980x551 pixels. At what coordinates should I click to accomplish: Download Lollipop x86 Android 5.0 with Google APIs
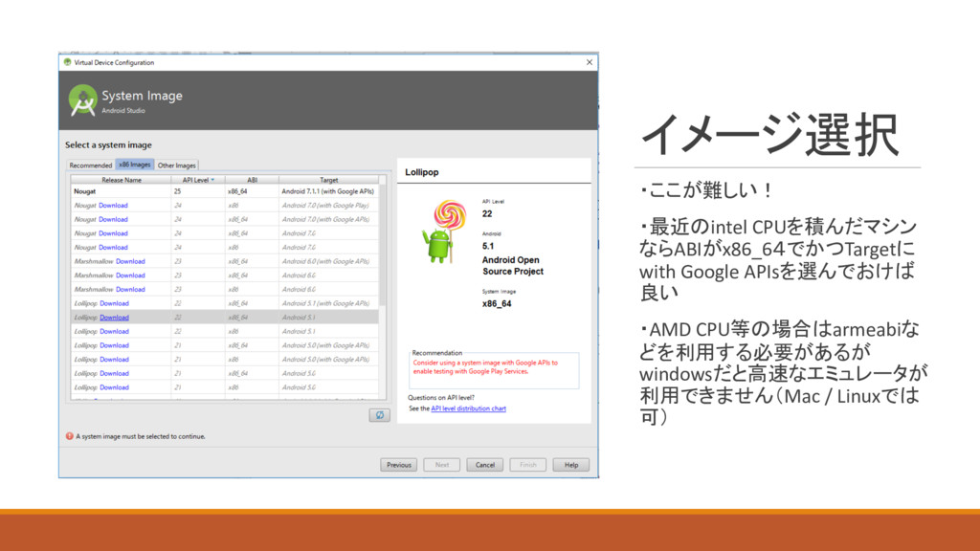pyautogui.click(x=115, y=360)
